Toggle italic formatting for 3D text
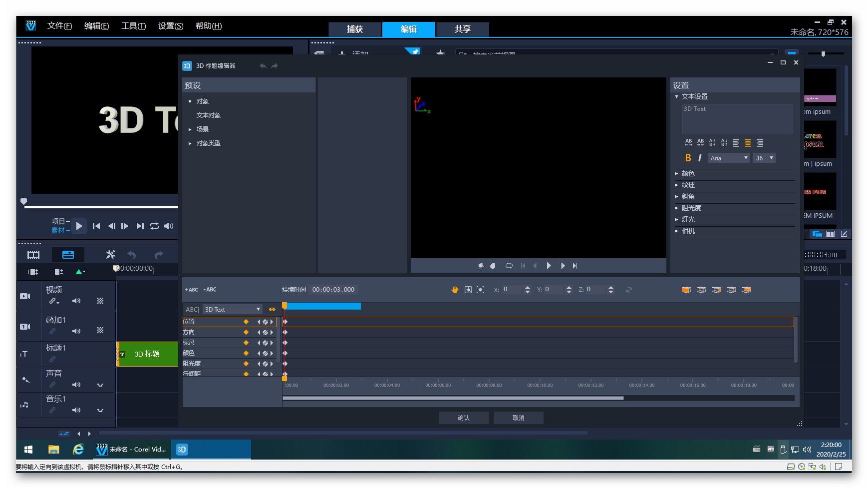 pos(700,158)
